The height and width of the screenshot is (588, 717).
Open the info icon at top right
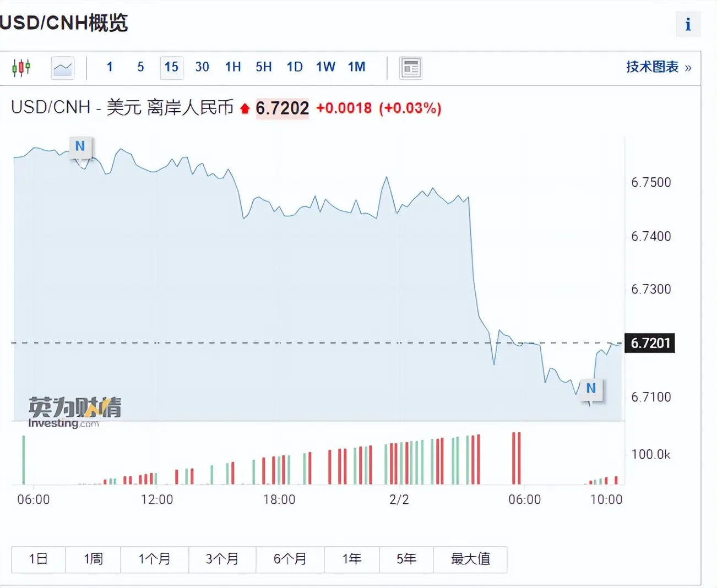(x=688, y=24)
